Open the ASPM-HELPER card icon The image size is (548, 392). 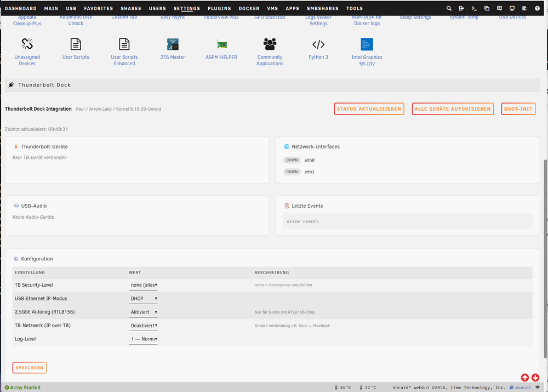(x=221, y=44)
